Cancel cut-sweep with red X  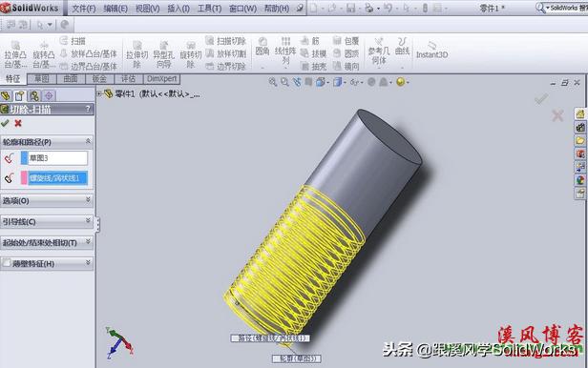18,123
